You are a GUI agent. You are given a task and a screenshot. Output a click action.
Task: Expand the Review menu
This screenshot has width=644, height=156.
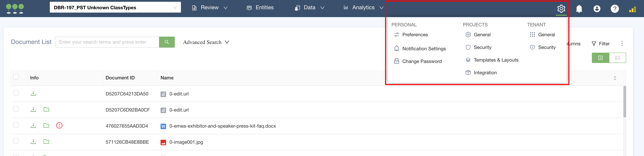pos(209,8)
